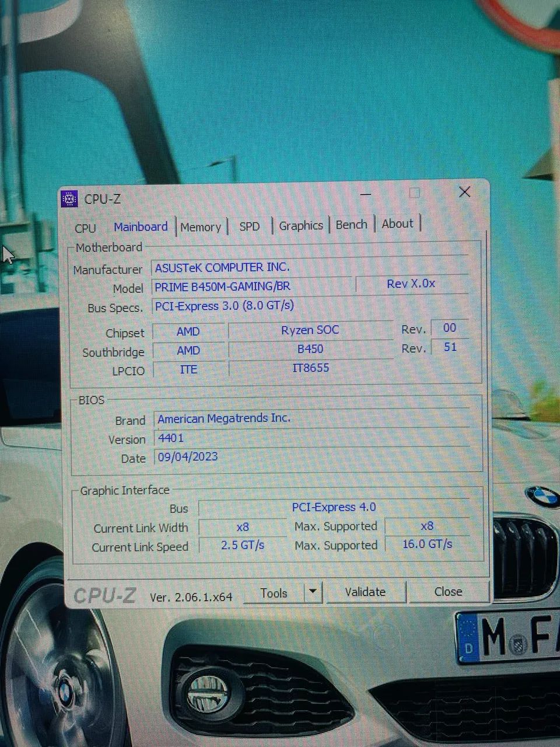Click current link speed 2.5 GT/s
Image resolution: width=560 pixels, height=747 pixels.
[x=243, y=545]
